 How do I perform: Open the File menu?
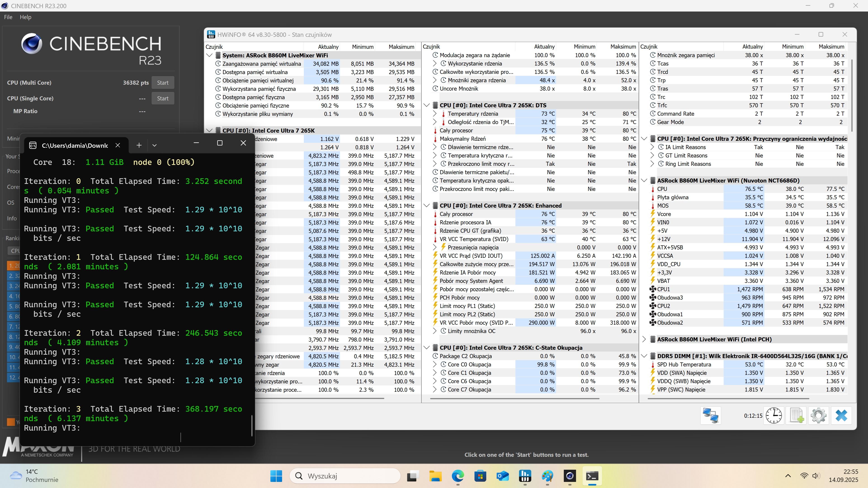(8, 17)
